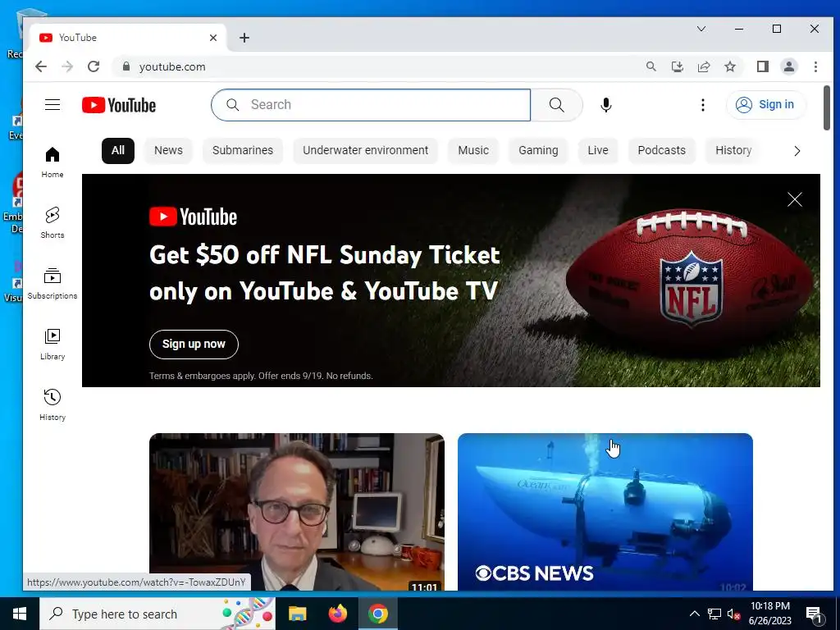Click the search magnifier button beside search box
840x630 pixels.
[557, 105]
